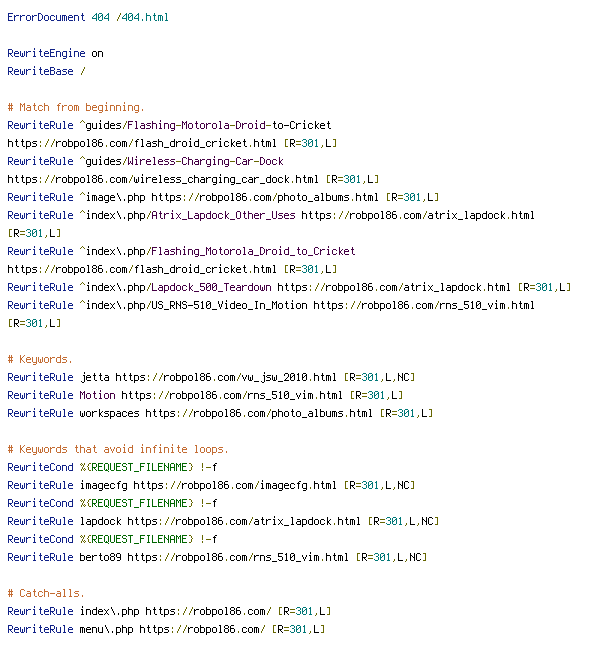Viewport: 600px width, 646px height.
Task: Click the imagecfg.html URL
Action: coord(235,485)
